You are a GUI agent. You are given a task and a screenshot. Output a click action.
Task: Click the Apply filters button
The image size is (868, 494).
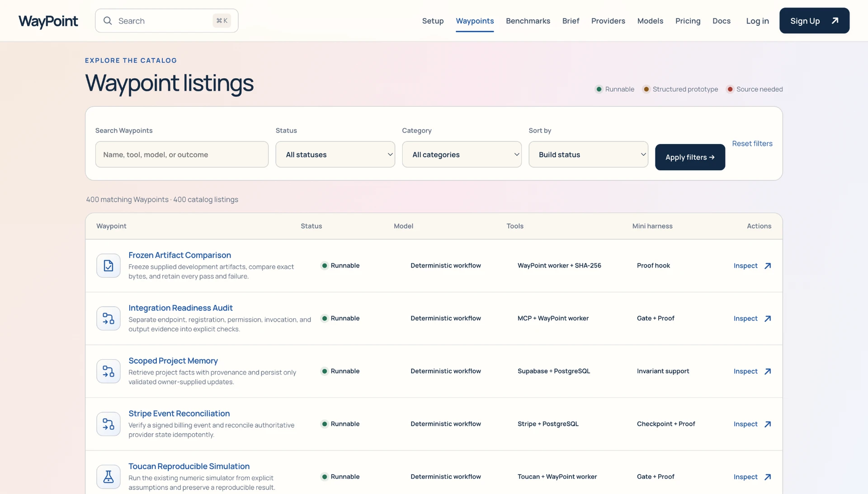[x=690, y=157]
